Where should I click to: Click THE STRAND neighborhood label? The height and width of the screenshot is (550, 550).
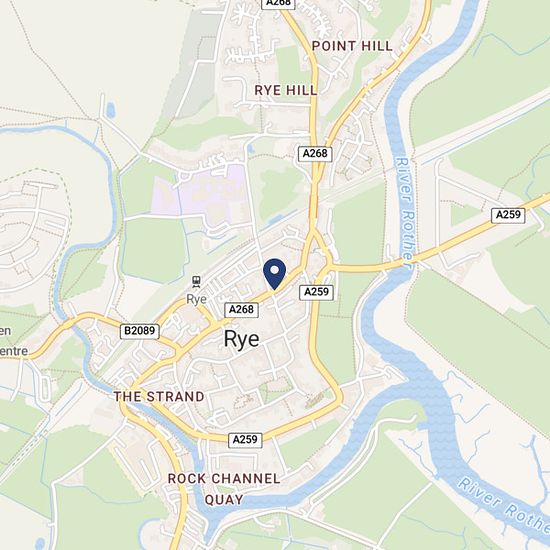click(159, 397)
